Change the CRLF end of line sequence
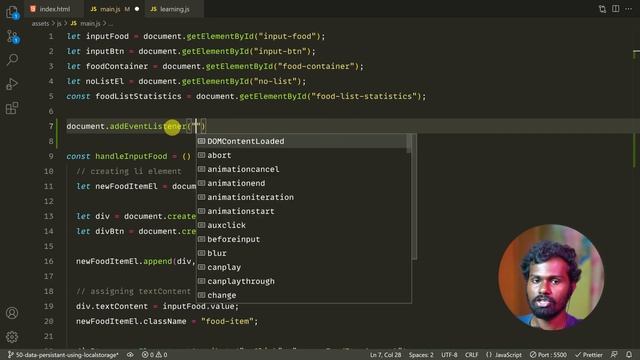The height and width of the screenshot is (360, 640). click(471, 355)
